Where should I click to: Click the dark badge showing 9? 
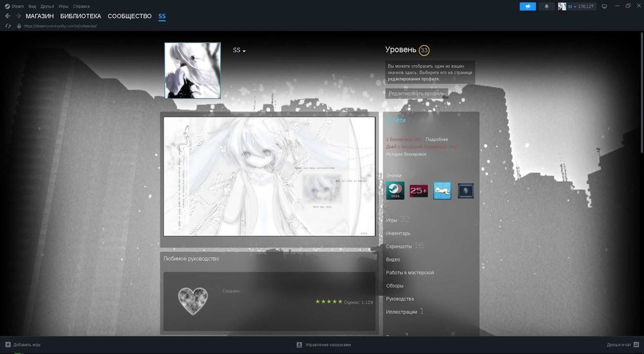point(466,191)
